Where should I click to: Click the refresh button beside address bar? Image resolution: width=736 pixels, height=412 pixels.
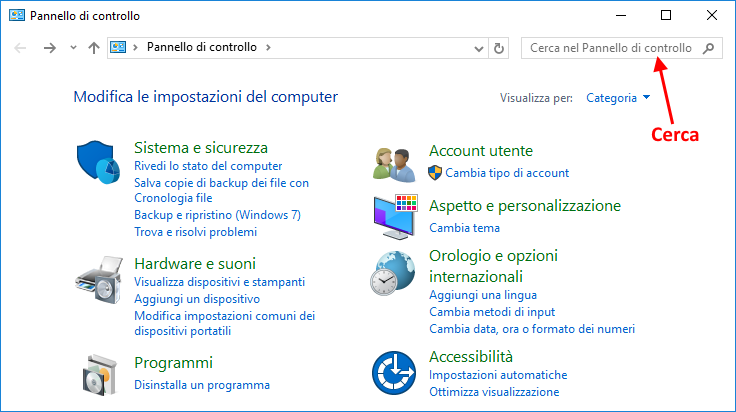coord(498,48)
